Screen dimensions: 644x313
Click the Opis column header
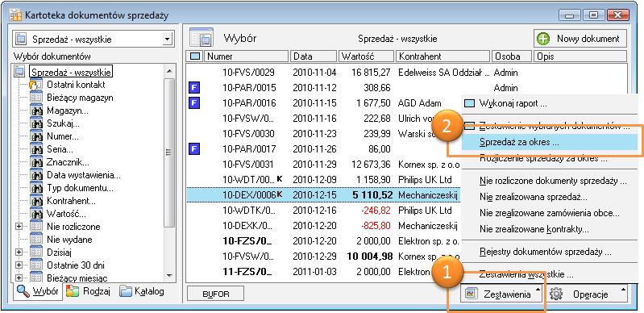click(x=580, y=56)
